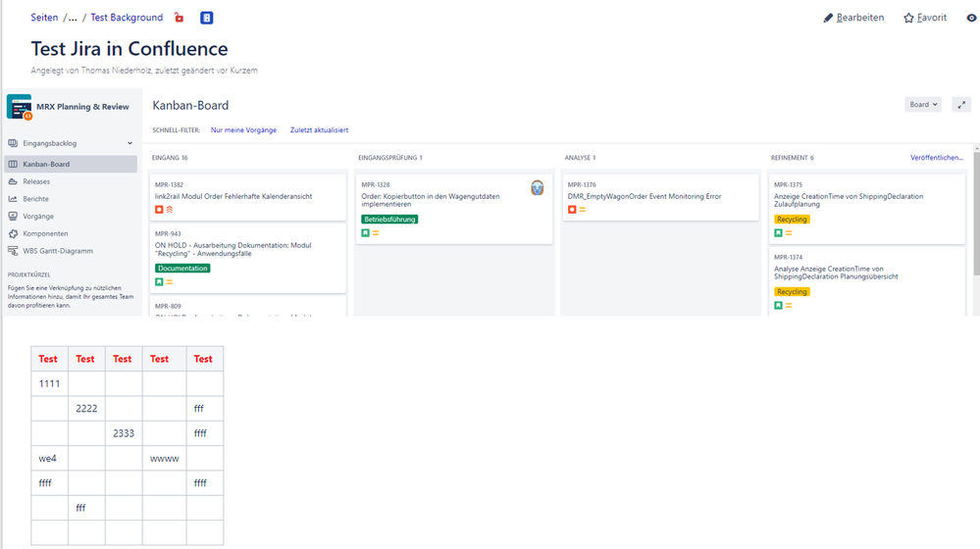Click the green story icon on MPR-1374
The height and width of the screenshot is (549, 980).
[778, 306]
